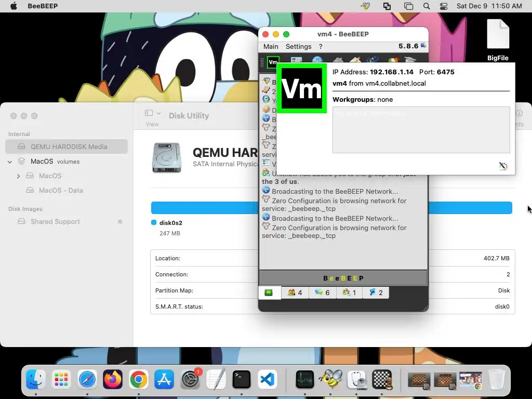
Task: Click the small icon beside version 5.8.6
Action: tap(423, 45)
